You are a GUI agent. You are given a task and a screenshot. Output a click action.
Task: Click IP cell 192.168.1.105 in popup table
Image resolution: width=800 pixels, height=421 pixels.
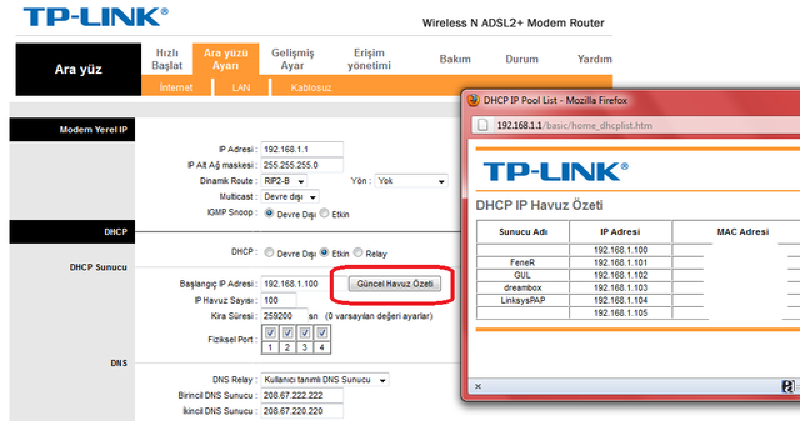pyautogui.click(x=620, y=313)
